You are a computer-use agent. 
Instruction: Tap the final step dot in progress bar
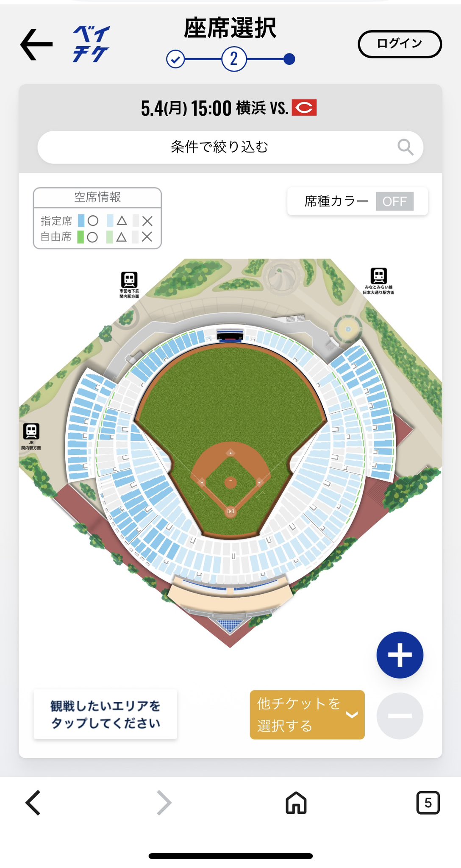(x=289, y=59)
